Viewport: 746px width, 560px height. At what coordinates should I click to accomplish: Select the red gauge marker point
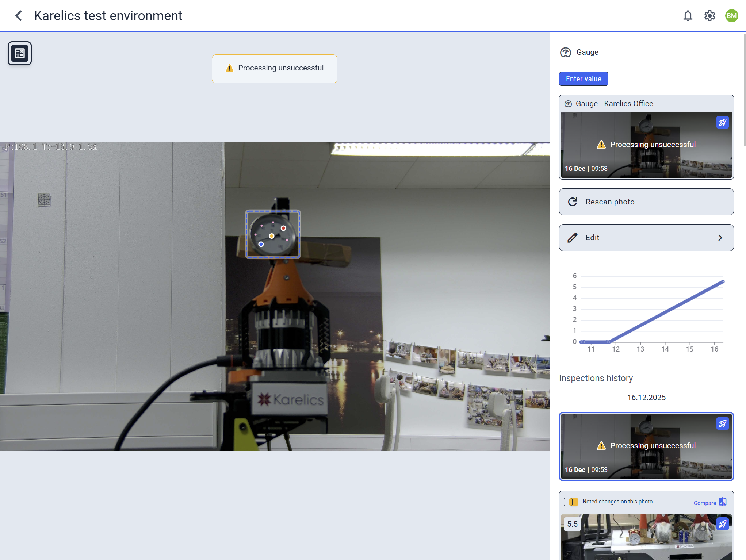tap(283, 228)
